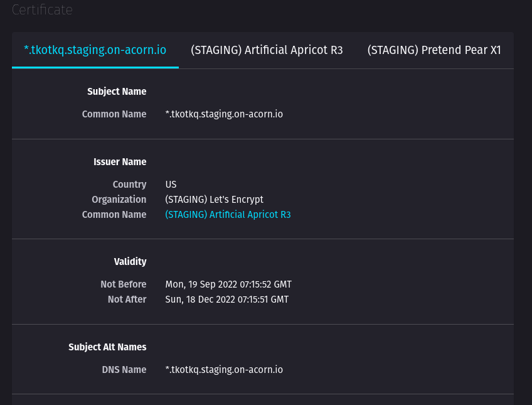Click the Not After date 18 Dec 2022
This screenshot has height=405, width=532.
coord(226,300)
